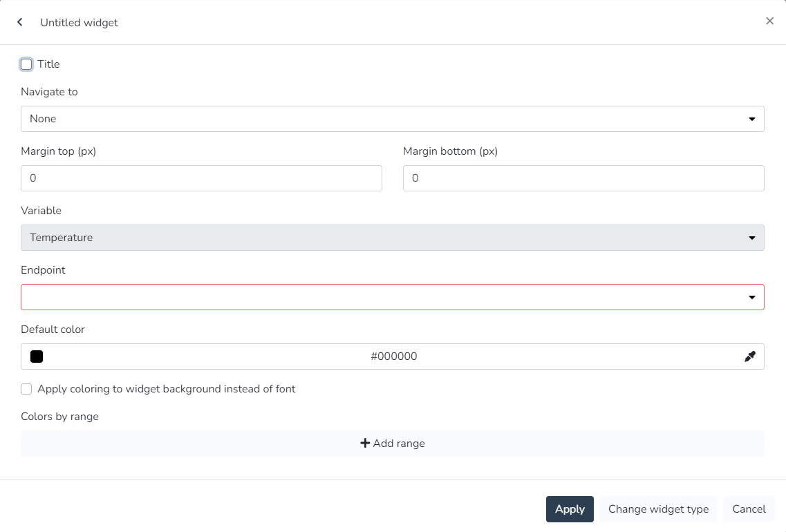Image resolution: width=786 pixels, height=532 pixels.
Task: Click the black default color swatch
Action: tap(37, 357)
